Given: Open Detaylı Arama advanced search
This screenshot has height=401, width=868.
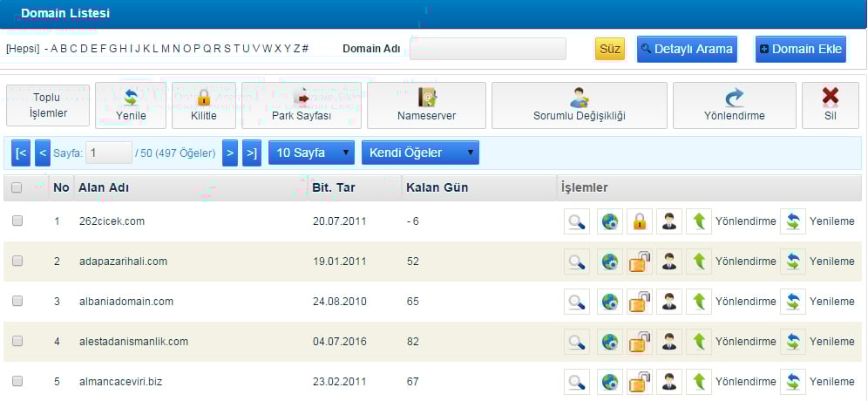Looking at the screenshot, I should coord(687,49).
